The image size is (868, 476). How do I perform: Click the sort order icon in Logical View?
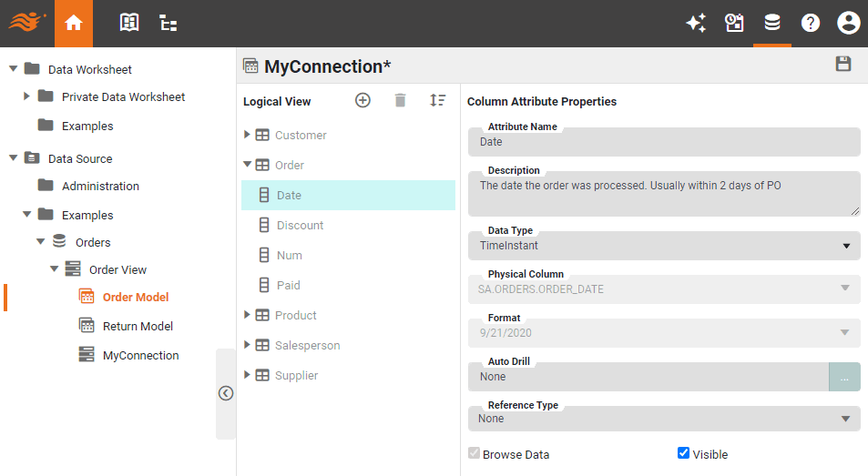click(x=438, y=101)
